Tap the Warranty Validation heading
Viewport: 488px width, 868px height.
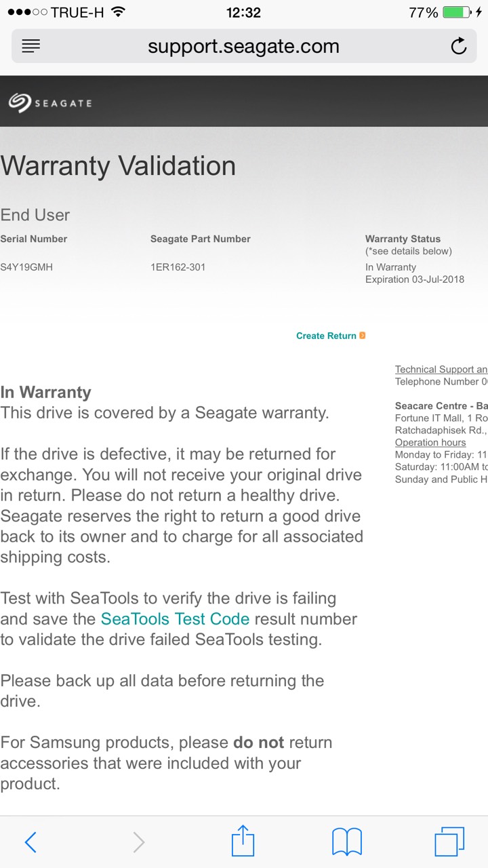tap(118, 166)
